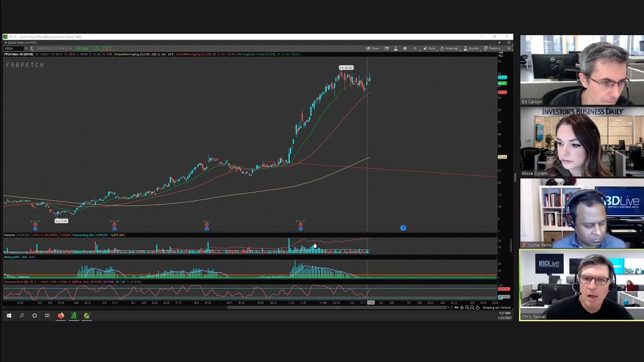Click the first green thinkorswim taskbar icon
This screenshot has height=362, width=644.
pyautogui.click(x=74, y=316)
